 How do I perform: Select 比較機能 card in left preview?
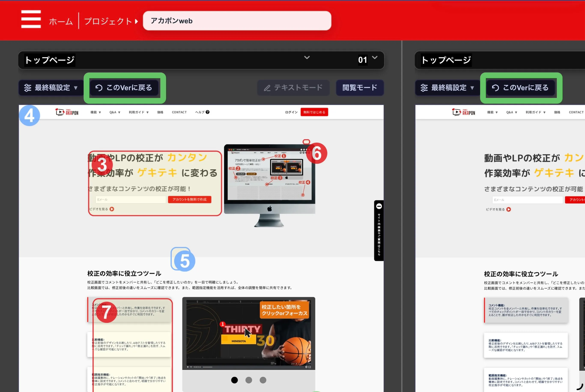[129, 344]
